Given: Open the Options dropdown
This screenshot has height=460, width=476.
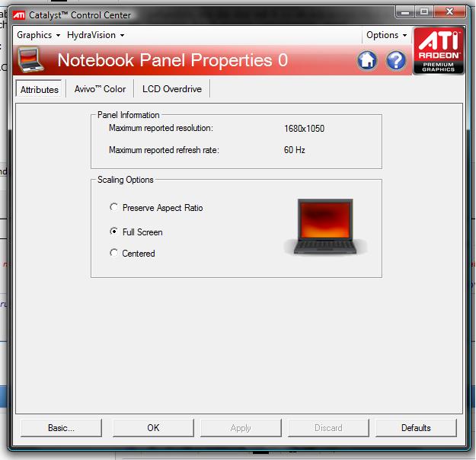Looking at the screenshot, I should click(386, 35).
